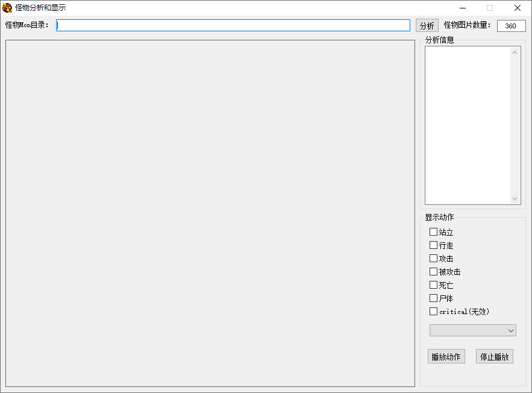Image resolution: width=532 pixels, height=393 pixels.
Task: Close the 怪物分析和显示 window
Action: click(517, 8)
